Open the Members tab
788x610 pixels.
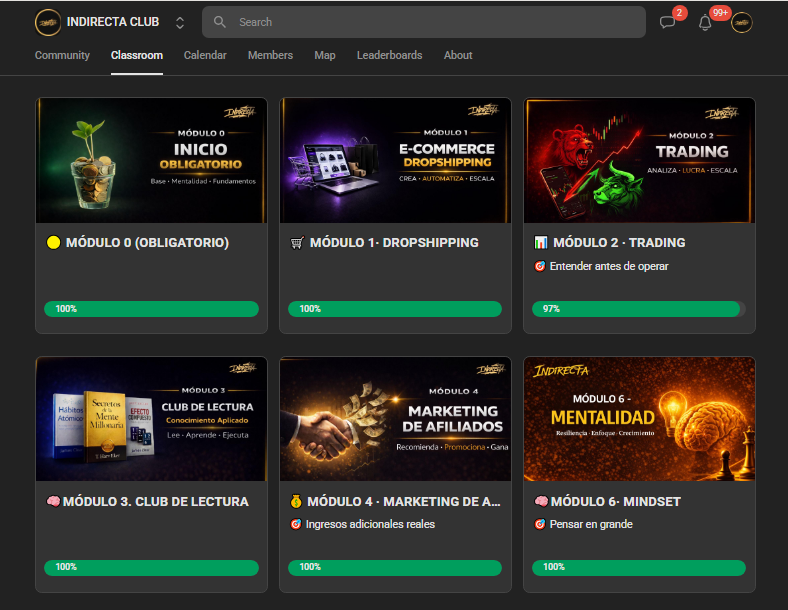[x=270, y=55]
